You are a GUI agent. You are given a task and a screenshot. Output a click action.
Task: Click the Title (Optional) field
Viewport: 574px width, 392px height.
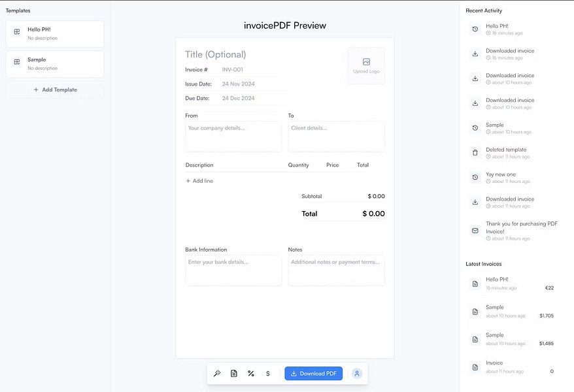point(216,54)
